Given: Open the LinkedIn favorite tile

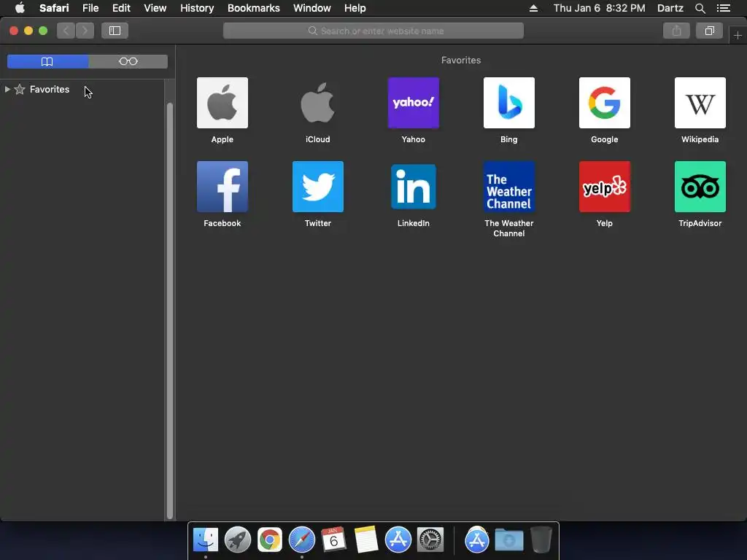Looking at the screenshot, I should (414, 187).
